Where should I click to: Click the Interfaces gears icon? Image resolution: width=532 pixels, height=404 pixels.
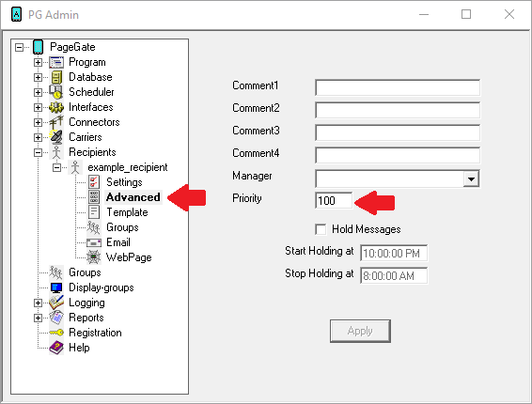coord(56,107)
